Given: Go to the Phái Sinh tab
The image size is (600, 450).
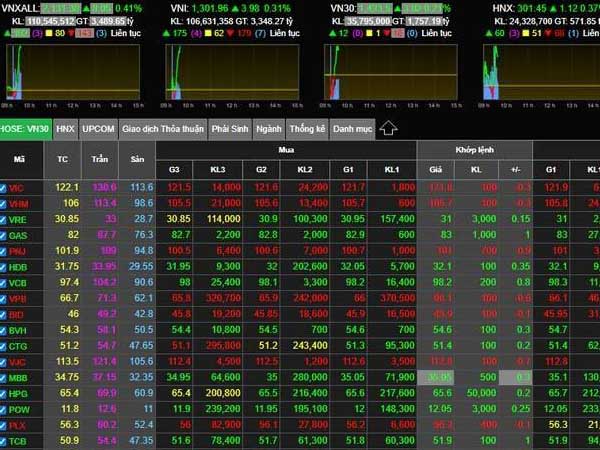Looking at the screenshot, I should [x=229, y=129].
